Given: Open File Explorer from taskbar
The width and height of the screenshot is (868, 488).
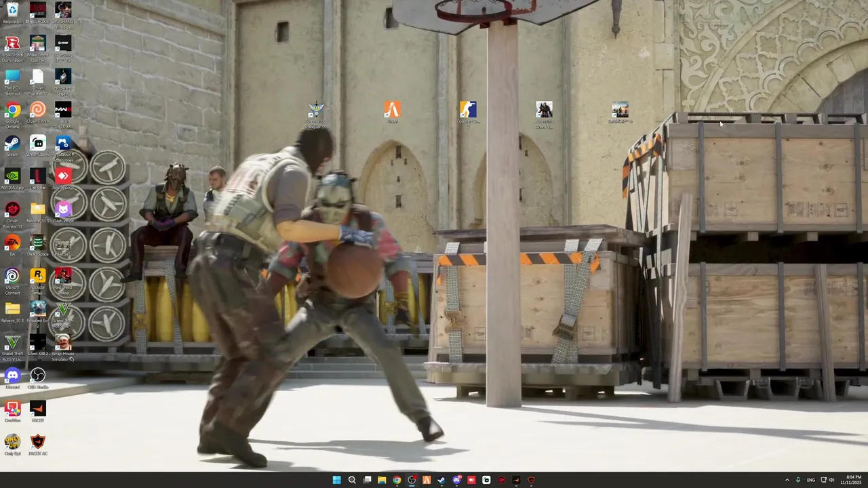Looking at the screenshot, I should point(382,480).
